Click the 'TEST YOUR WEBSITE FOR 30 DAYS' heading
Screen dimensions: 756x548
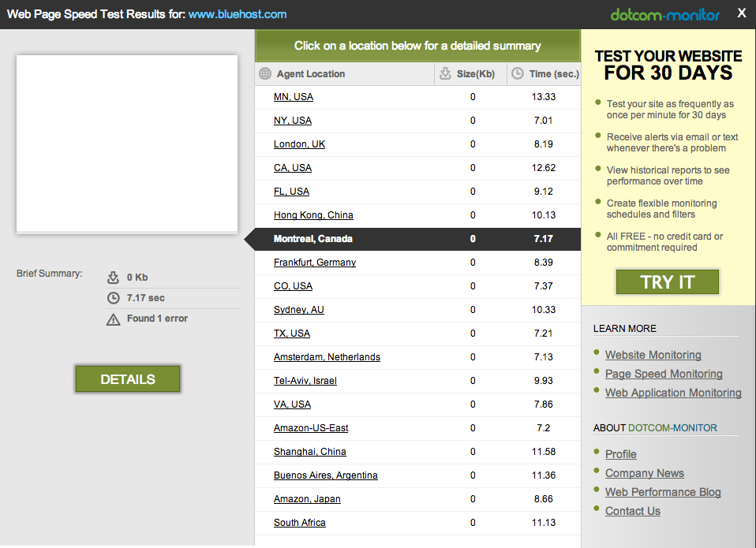[x=668, y=65]
